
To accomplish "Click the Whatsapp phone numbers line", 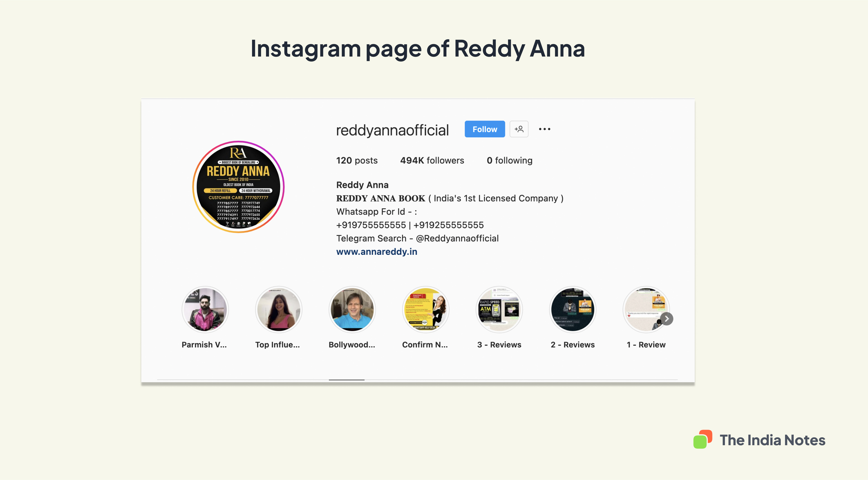I will [x=410, y=225].
